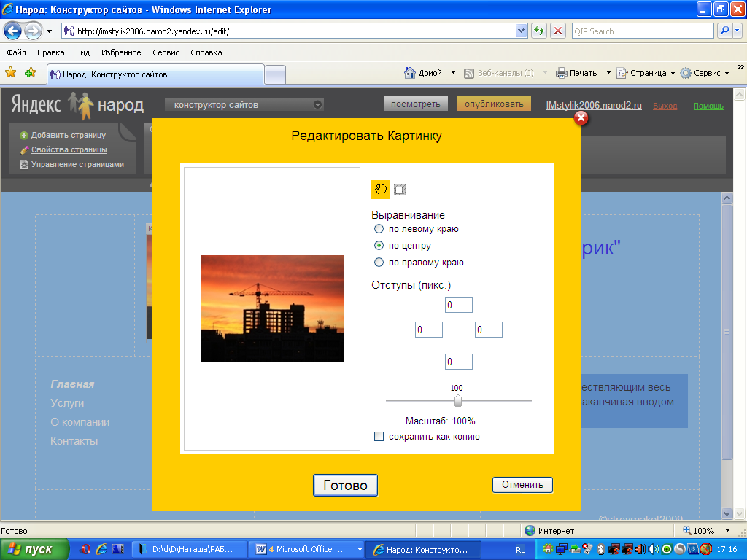Screen dimensions: 747x560
Task: Select alignment по левому краю
Action: [x=379, y=228]
